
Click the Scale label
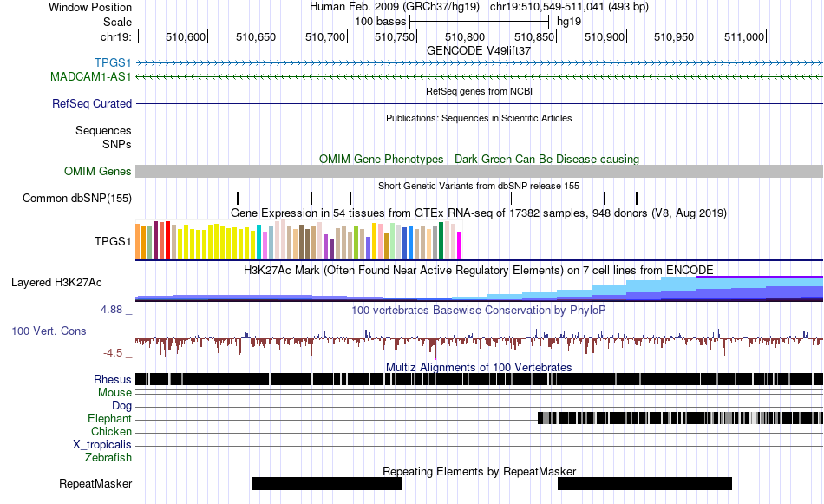point(117,22)
